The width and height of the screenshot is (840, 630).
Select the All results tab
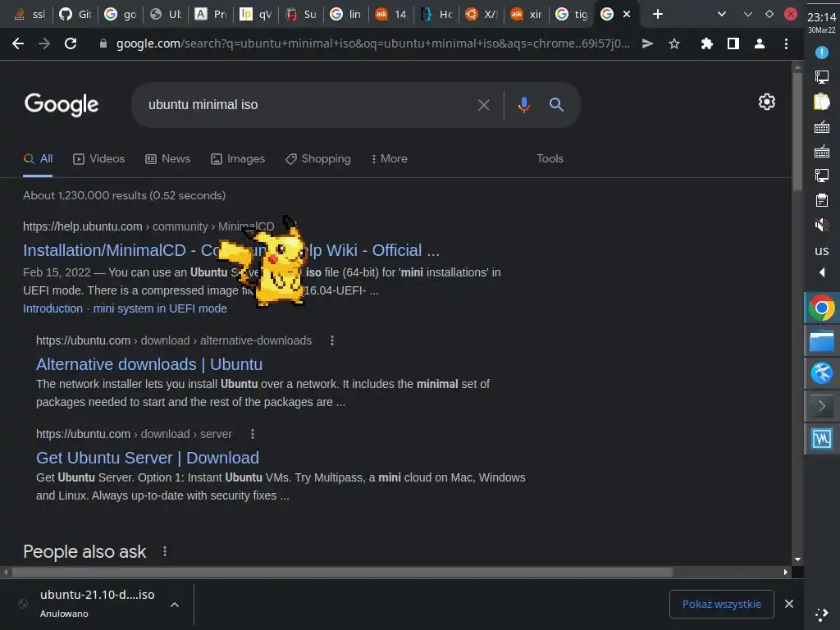click(x=38, y=158)
